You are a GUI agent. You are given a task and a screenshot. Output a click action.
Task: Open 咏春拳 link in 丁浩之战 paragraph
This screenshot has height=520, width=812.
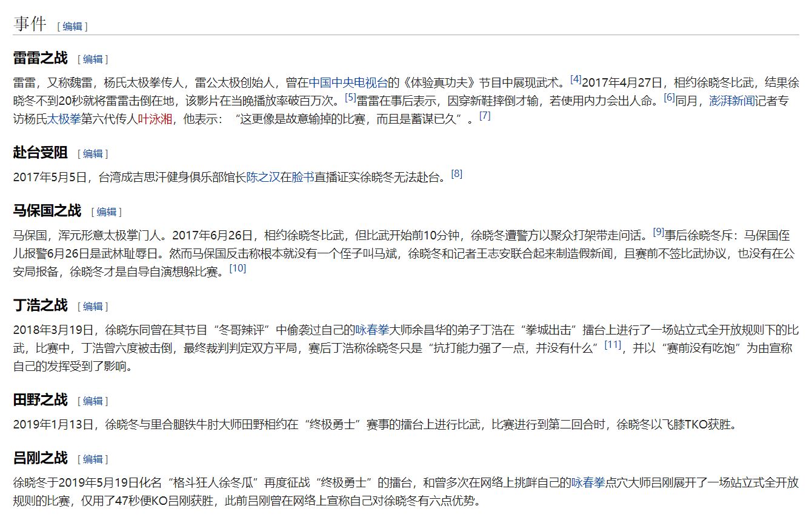(x=371, y=330)
